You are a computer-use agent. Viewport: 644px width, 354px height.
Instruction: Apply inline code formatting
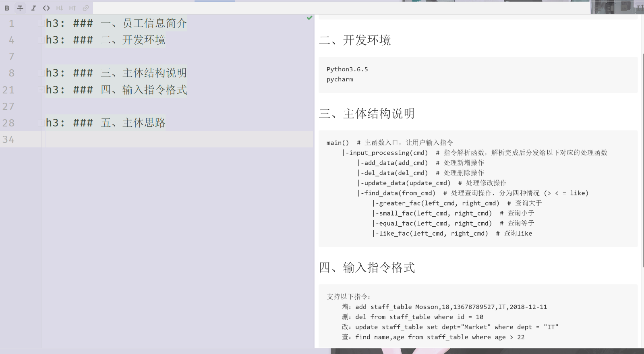point(46,8)
